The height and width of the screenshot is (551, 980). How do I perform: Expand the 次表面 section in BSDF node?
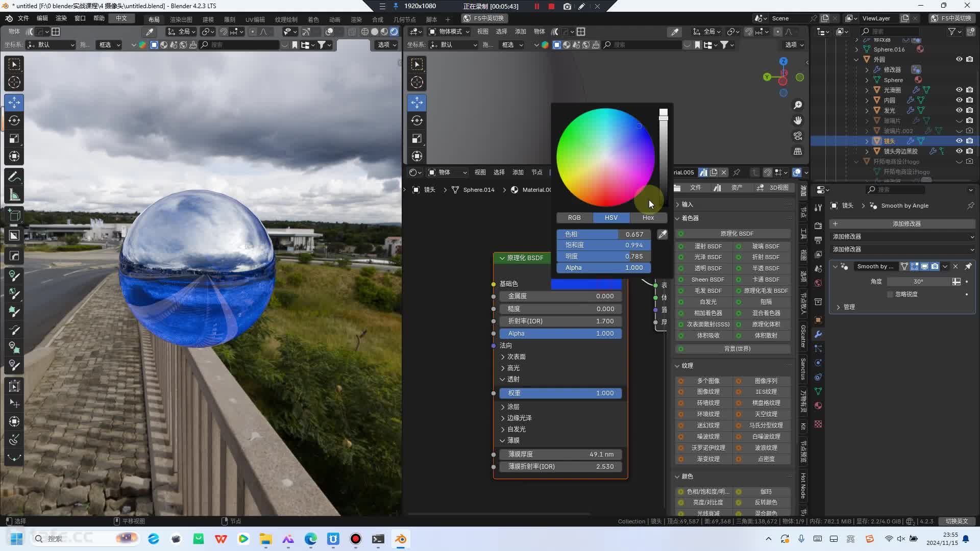(512, 357)
